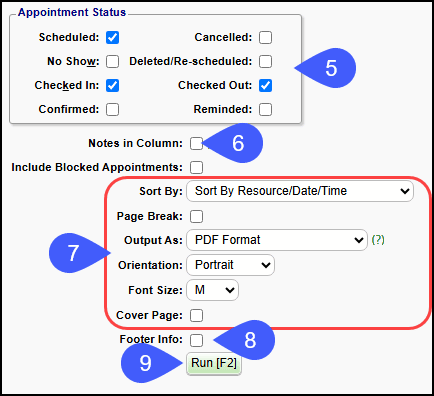The image size is (434, 396).
Task: Click the blue number 8 callout marker
Action: tap(245, 340)
